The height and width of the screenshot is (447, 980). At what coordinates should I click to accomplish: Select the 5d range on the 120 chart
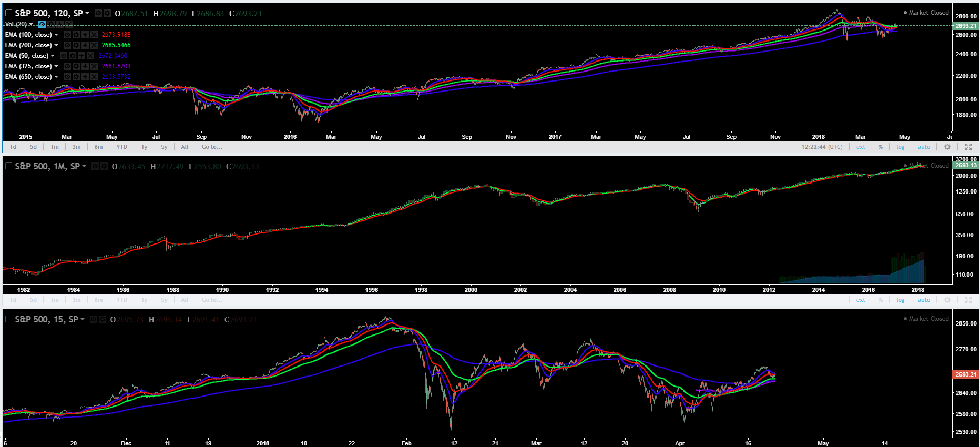33,147
